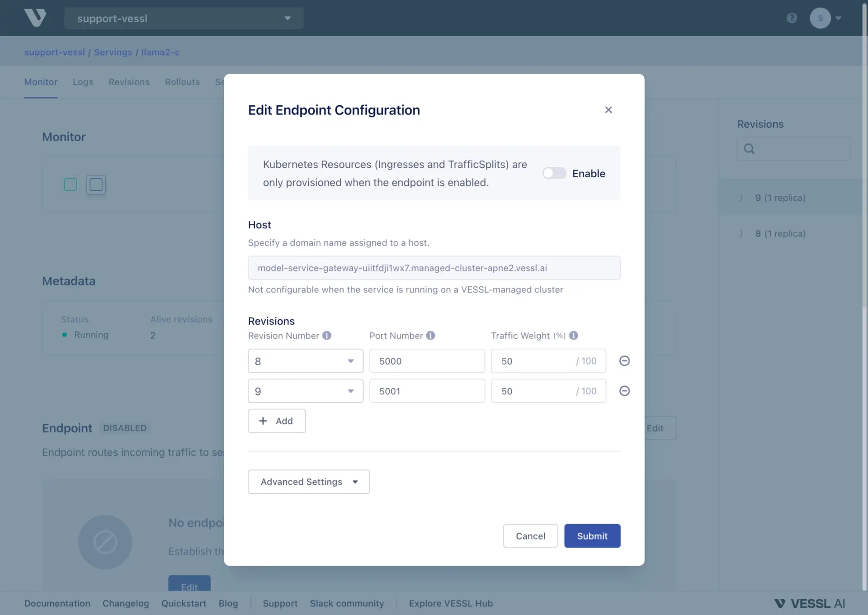868x615 pixels.
Task: Click the 5001 port number field
Action: pos(427,391)
